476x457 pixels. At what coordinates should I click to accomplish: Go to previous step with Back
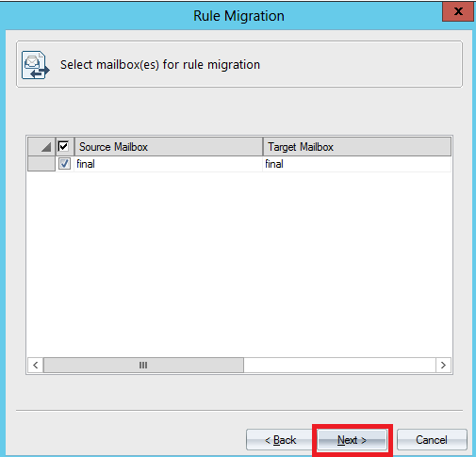point(280,440)
